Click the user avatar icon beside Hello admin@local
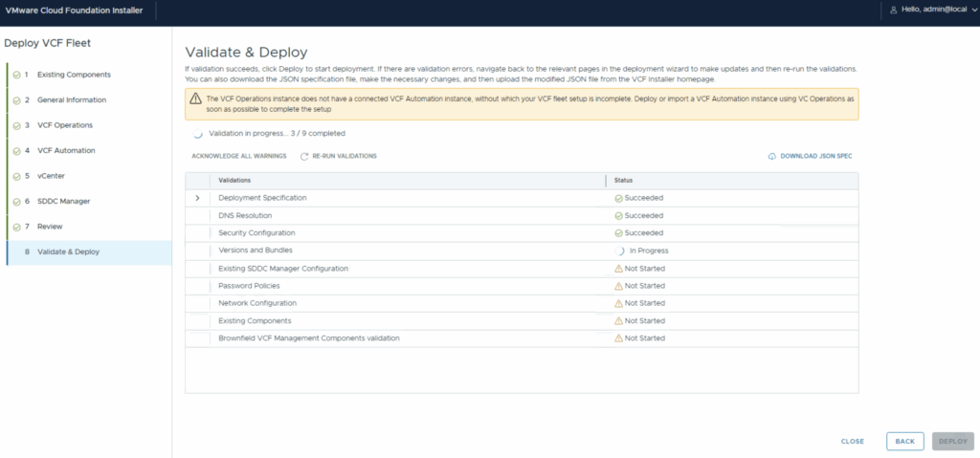This screenshot has width=980, height=458. tap(894, 10)
